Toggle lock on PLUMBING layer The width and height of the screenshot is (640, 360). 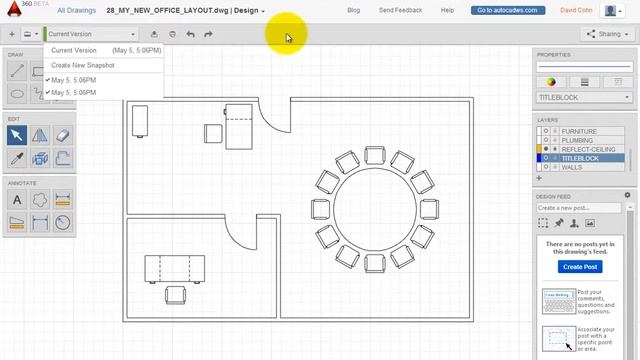pos(555,140)
